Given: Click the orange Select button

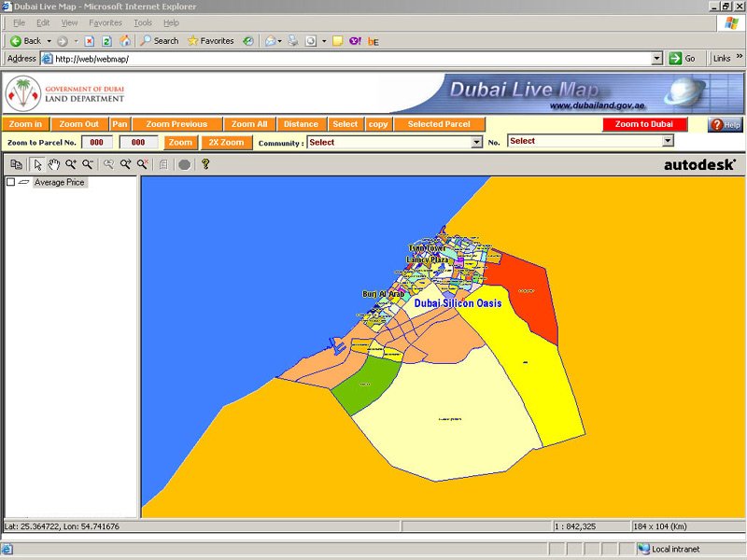Looking at the screenshot, I should pyautogui.click(x=345, y=124).
